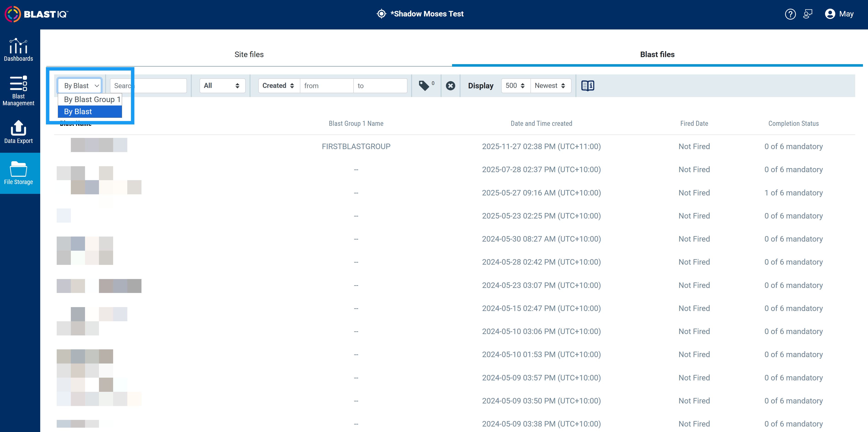The image size is (868, 432).
Task: Open the help question mark icon
Action: point(790,14)
